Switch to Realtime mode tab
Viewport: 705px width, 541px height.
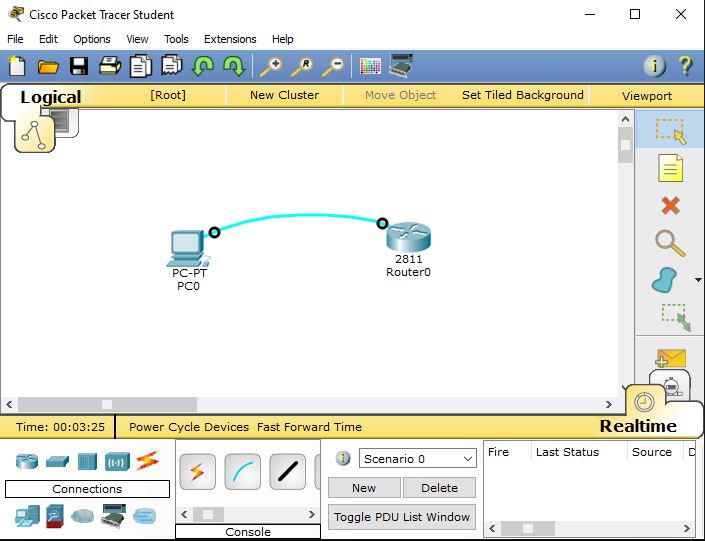click(x=638, y=426)
